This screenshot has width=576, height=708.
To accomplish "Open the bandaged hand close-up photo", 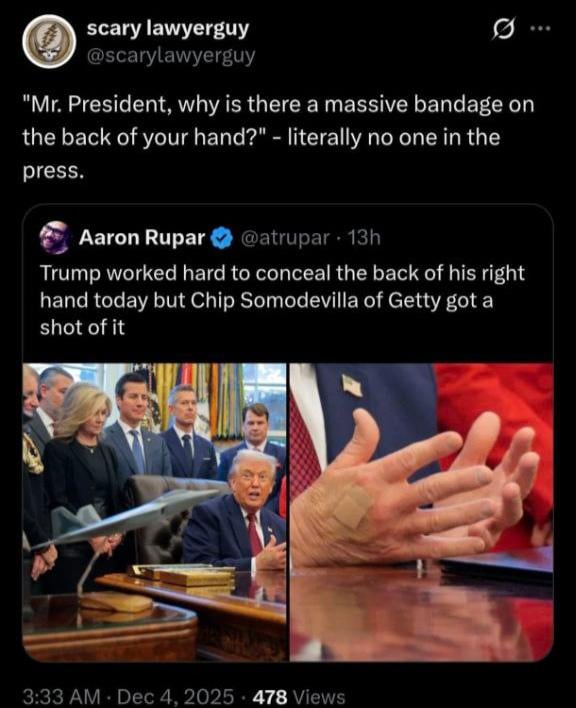I will tap(422, 512).
